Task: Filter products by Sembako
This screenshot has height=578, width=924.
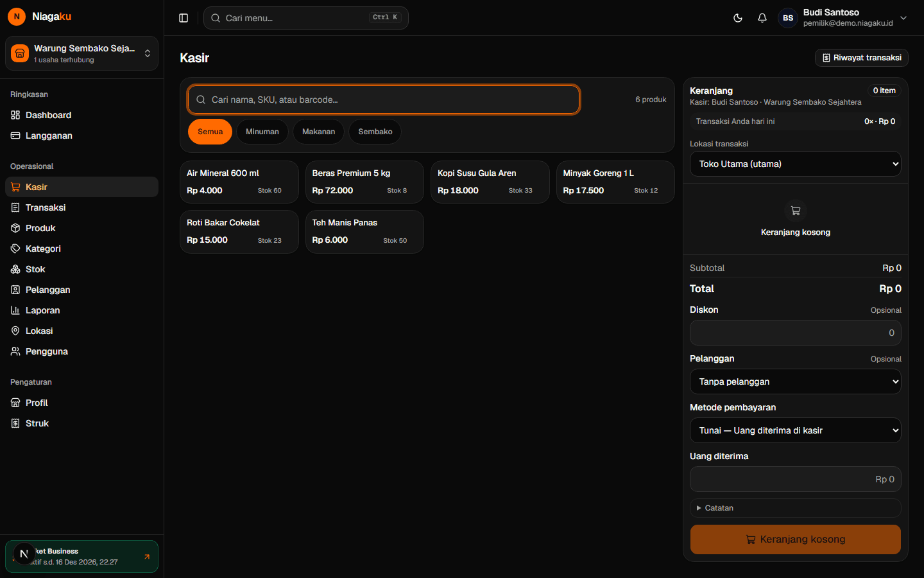Action: tap(375, 132)
